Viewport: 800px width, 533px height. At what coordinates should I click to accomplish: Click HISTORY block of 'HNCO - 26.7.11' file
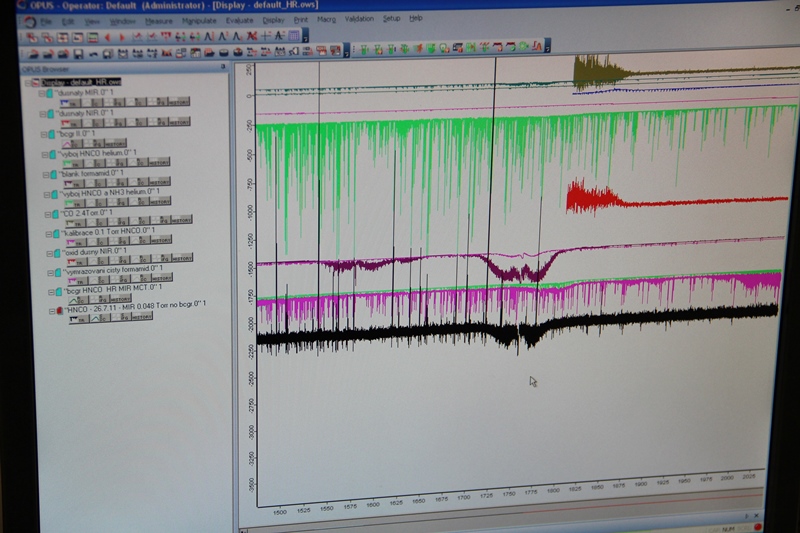tap(141, 317)
